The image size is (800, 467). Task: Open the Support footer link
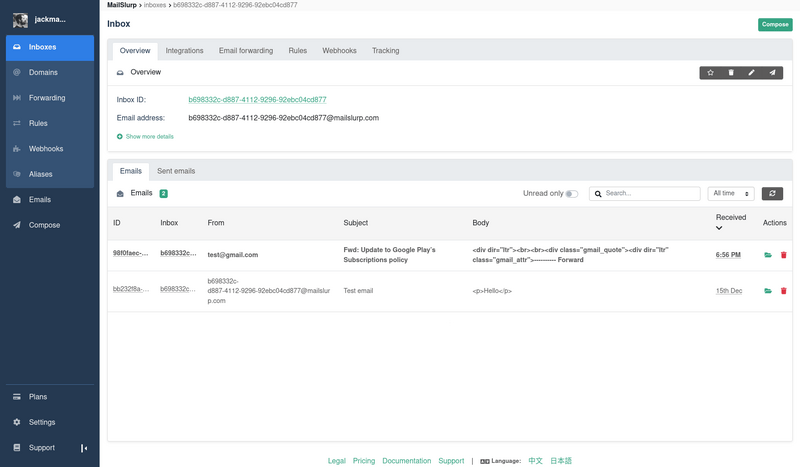point(451,460)
